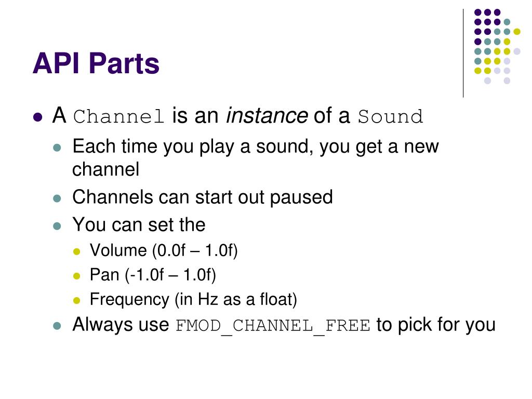Click the italic word 'instance'
Screen dimensions: 532x399
click(x=267, y=116)
